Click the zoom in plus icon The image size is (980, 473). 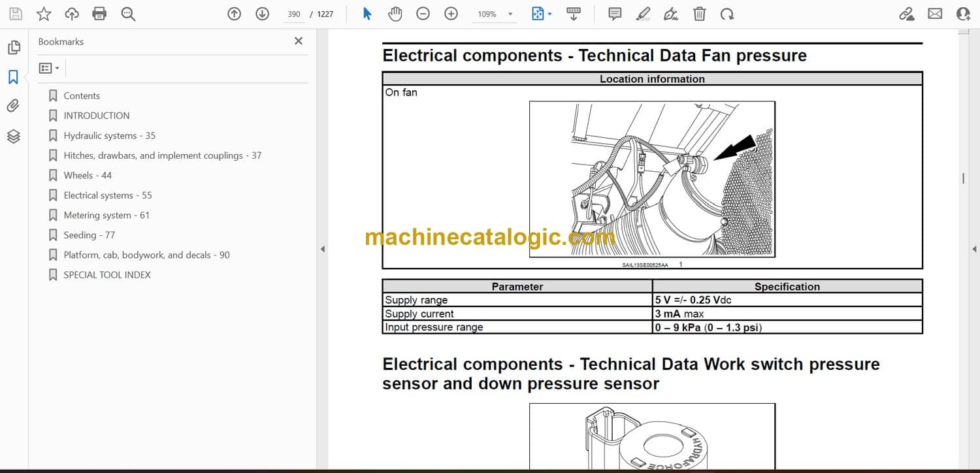[x=451, y=14]
